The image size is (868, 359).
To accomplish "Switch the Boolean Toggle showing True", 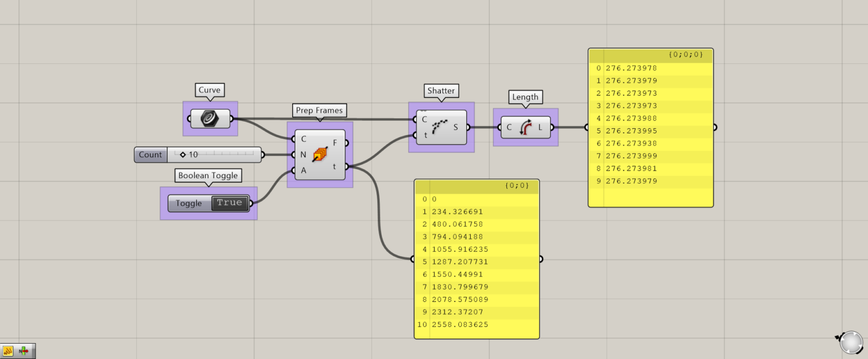I will click(229, 203).
